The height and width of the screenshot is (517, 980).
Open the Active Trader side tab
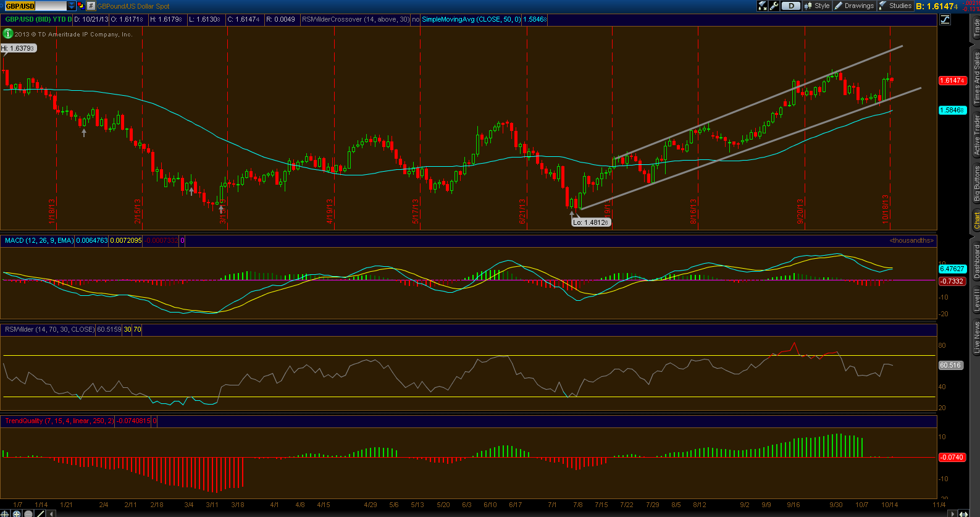pyautogui.click(x=976, y=135)
